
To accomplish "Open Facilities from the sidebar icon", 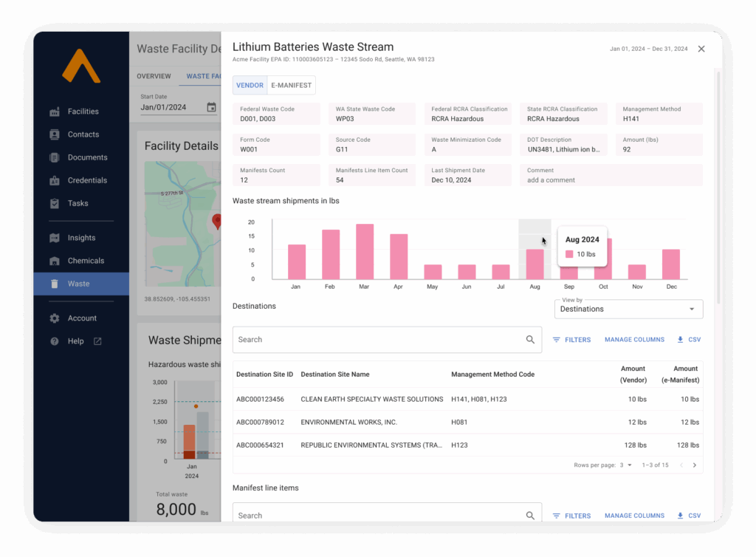I will tap(55, 112).
